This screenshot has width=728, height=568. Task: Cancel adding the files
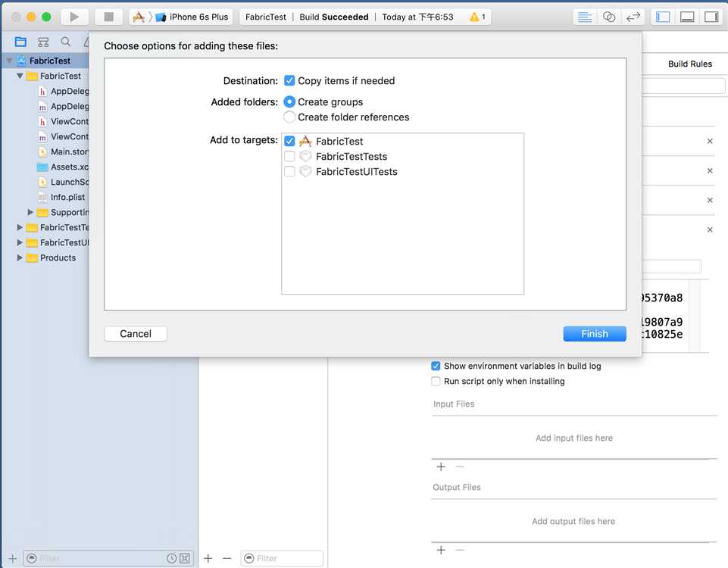click(x=136, y=334)
